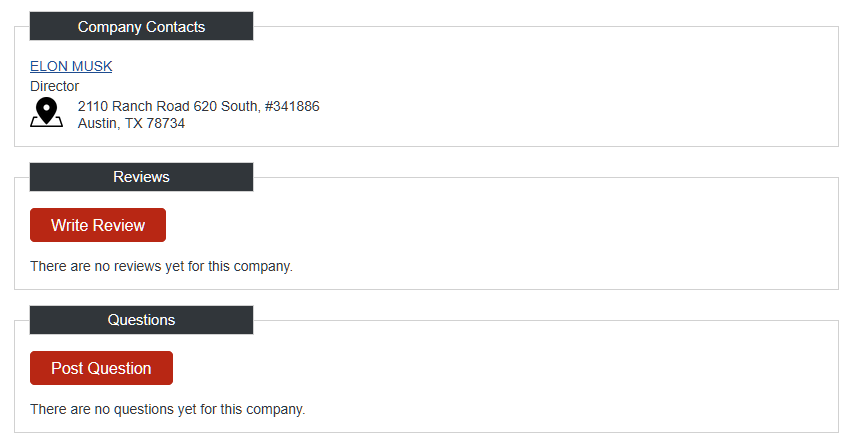Select the Reviews section header
855x448 pixels.
141,177
